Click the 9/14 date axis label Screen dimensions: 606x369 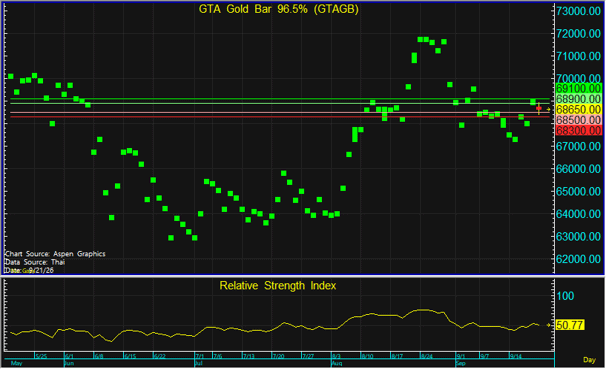[516, 356]
